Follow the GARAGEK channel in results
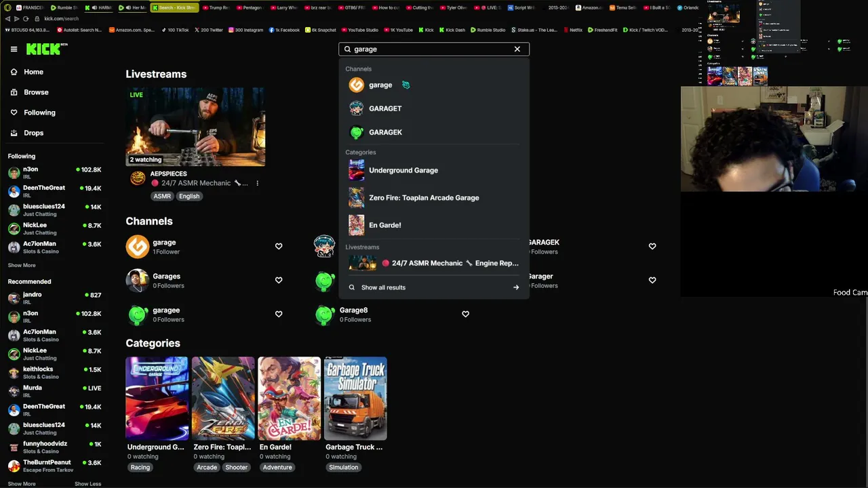The width and height of the screenshot is (868, 488). coord(652,246)
